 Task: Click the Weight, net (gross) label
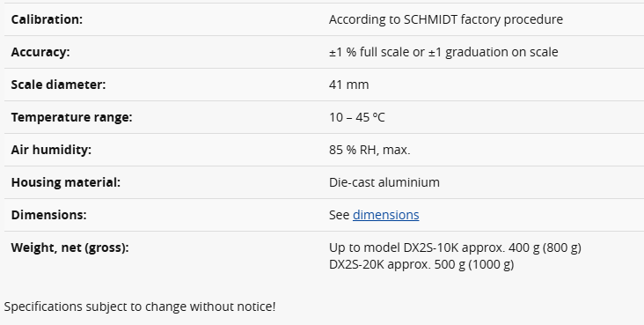point(70,247)
